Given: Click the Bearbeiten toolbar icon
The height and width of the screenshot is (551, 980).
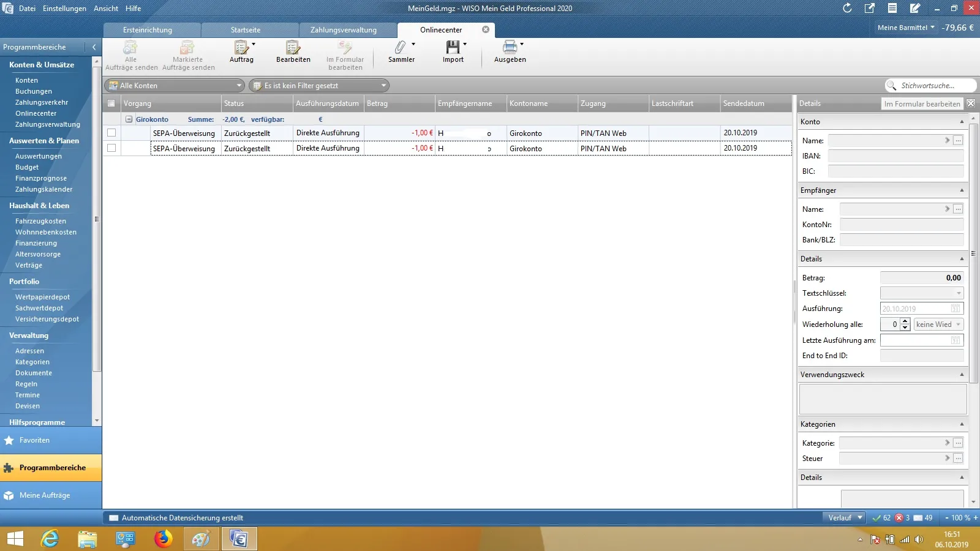Looking at the screenshot, I should pos(293,48).
